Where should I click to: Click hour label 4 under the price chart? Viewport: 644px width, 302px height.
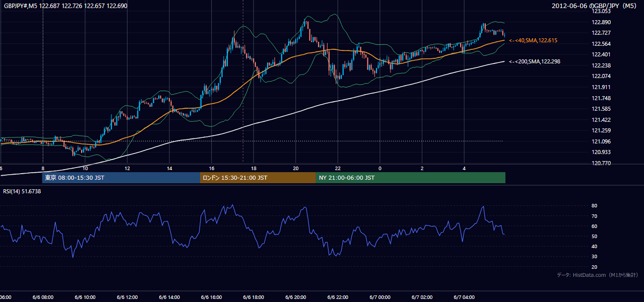click(x=464, y=169)
